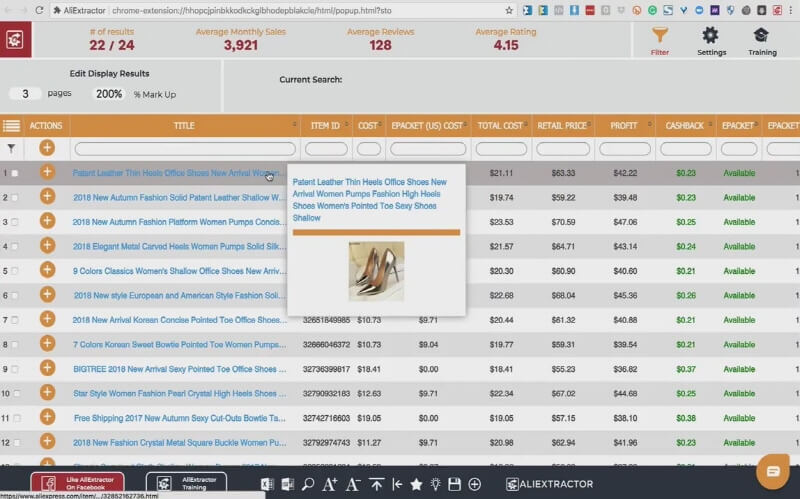Image resolution: width=800 pixels, height=499 pixels.
Task: Reload the page with the browser refresh button
Action: click(39, 10)
